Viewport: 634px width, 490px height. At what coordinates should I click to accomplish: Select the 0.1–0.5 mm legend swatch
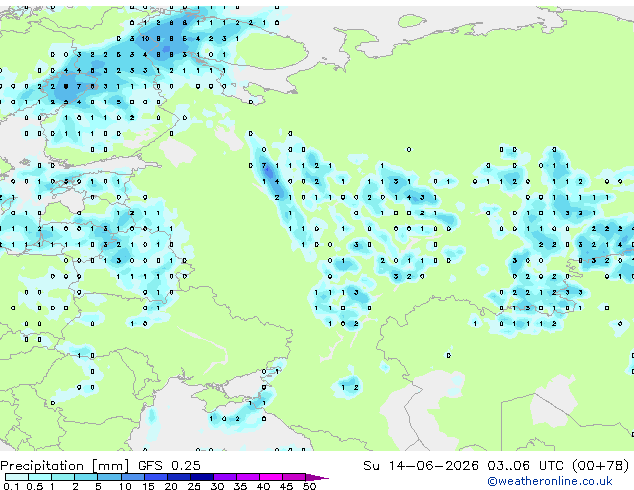(x=17, y=477)
